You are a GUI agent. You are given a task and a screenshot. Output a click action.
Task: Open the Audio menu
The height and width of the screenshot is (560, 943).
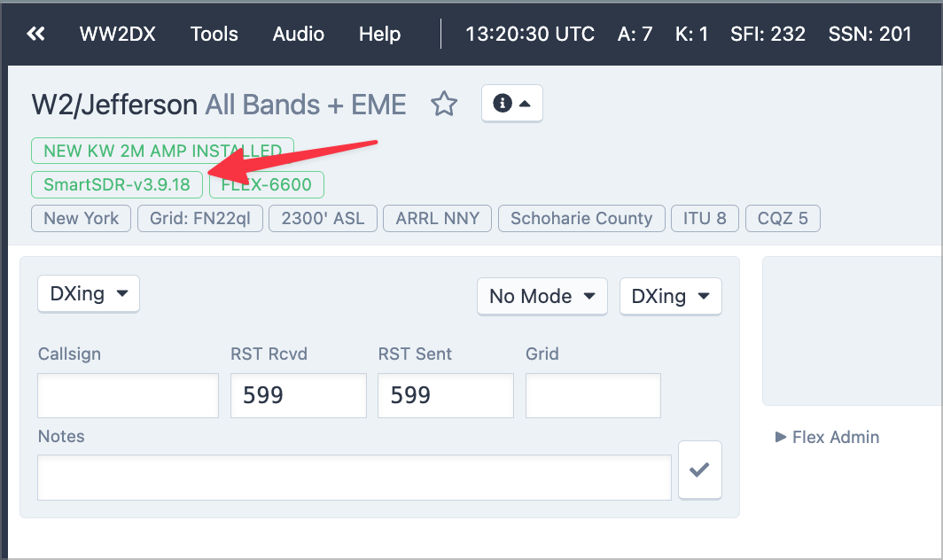(298, 35)
